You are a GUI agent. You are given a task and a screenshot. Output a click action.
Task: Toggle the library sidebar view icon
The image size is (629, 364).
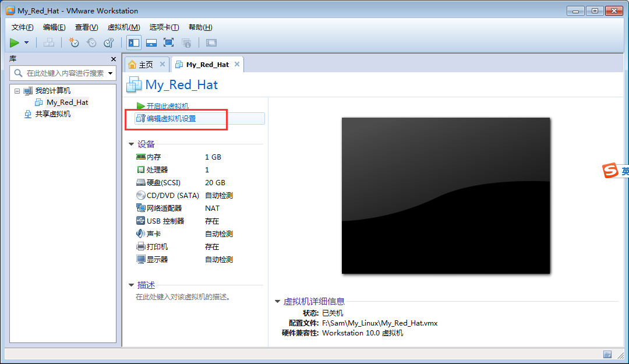click(134, 43)
